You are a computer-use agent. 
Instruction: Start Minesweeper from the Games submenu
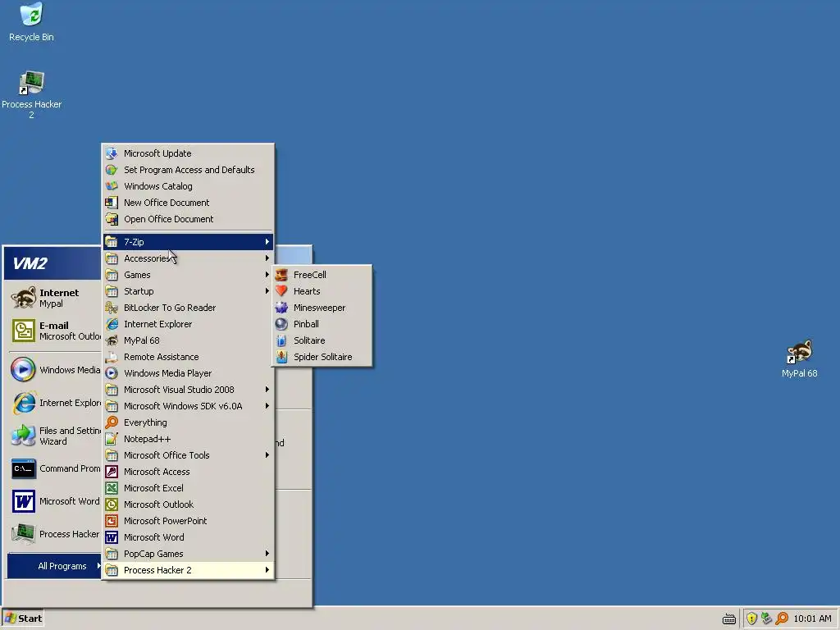point(322,308)
